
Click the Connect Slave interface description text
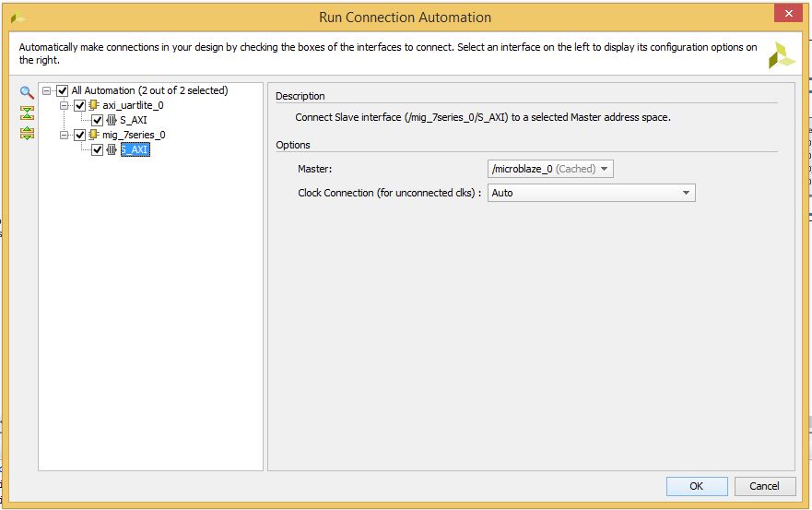coord(483,117)
